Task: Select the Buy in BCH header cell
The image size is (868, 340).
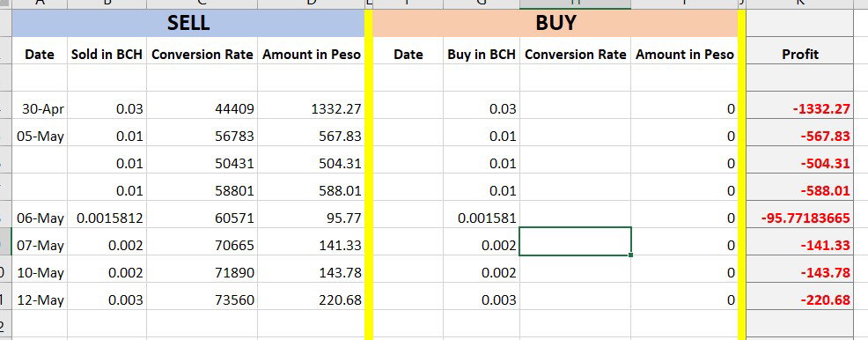Action: (482, 55)
